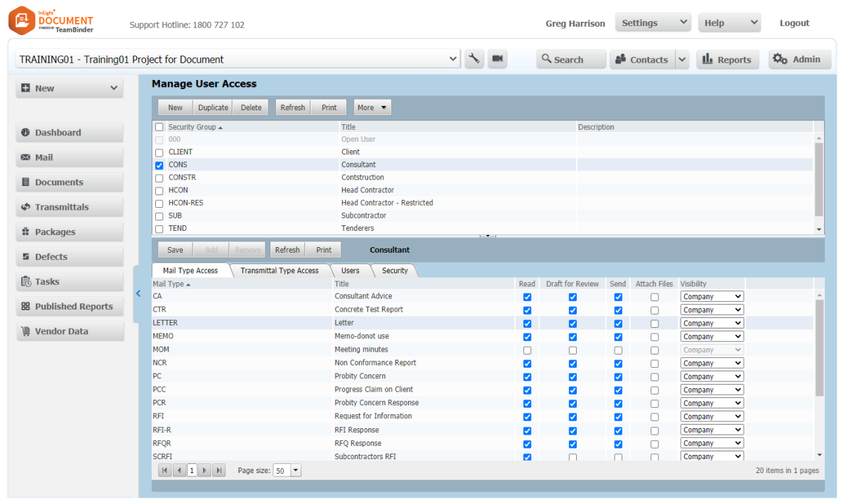Switch to Transmittal Type Access tab
The height and width of the screenshot is (504, 843).
(x=279, y=271)
